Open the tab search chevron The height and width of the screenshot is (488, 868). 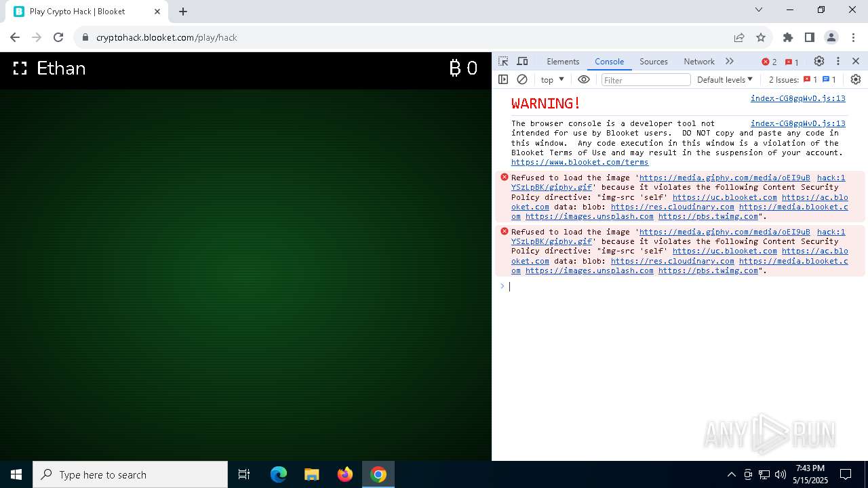coord(759,9)
